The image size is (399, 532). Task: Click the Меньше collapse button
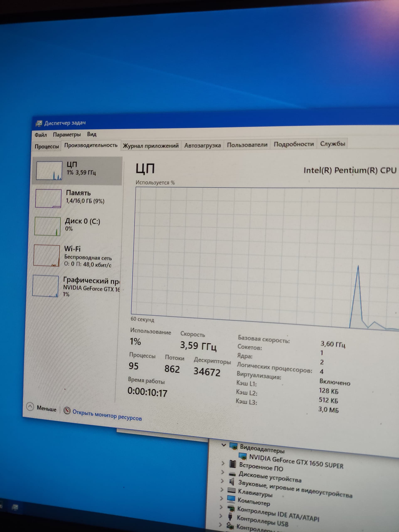41,408
